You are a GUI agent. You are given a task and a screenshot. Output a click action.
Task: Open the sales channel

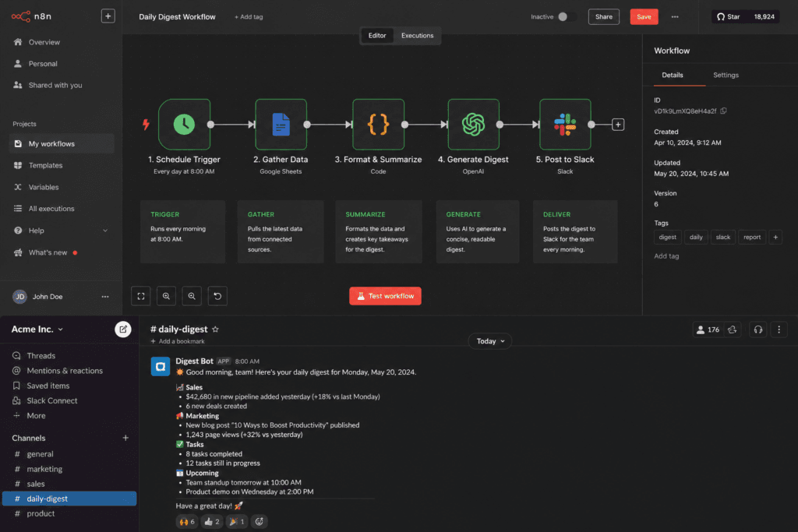click(x=36, y=484)
